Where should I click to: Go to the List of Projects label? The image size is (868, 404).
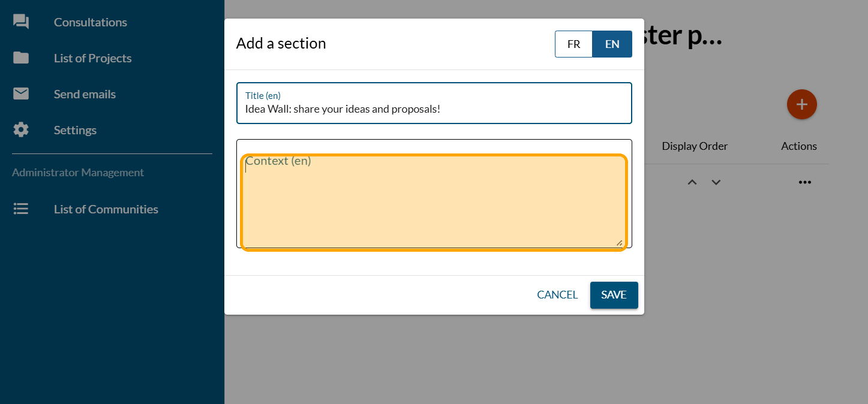92,58
